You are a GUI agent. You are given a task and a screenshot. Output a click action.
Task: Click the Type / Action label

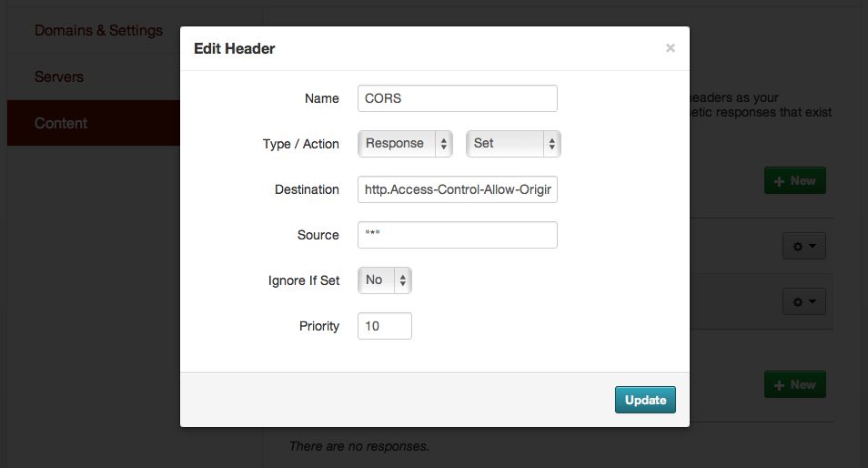300,144
